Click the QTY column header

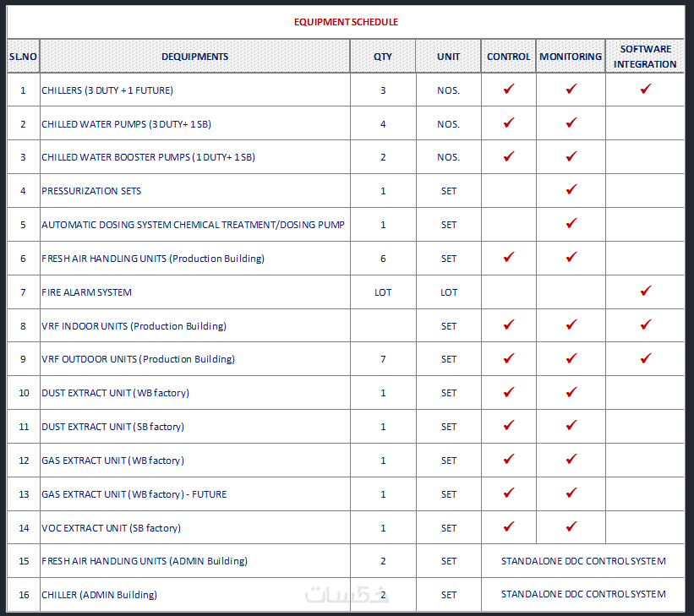383,57
